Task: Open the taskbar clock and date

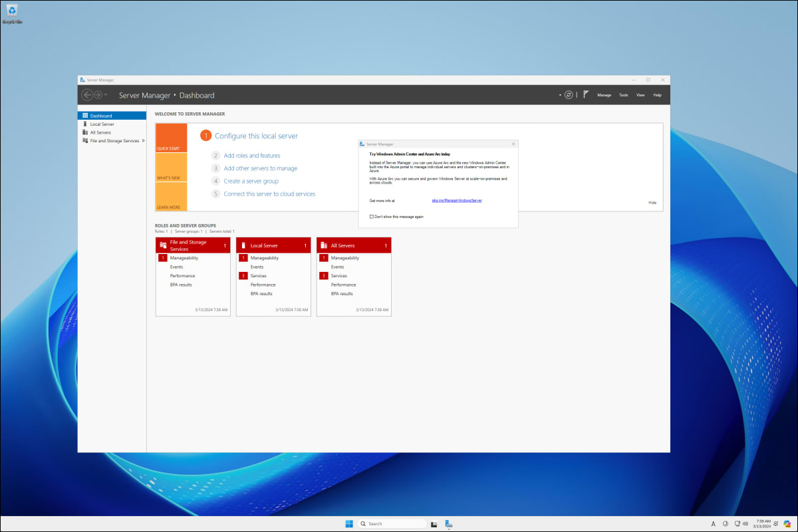Action: pyautogui.click(x=763, y=523)
